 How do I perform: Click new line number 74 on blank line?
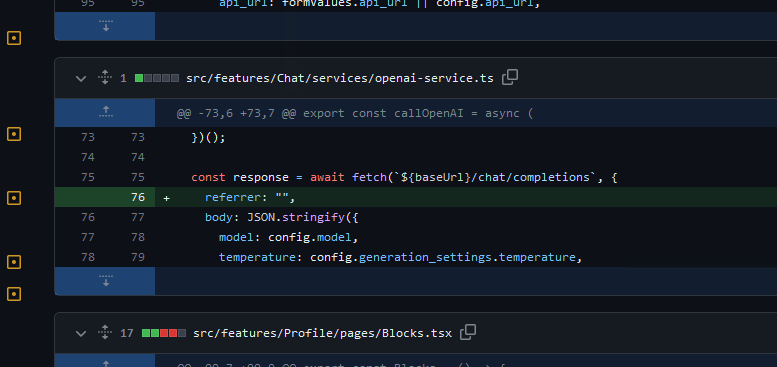(x=138, y=157)
